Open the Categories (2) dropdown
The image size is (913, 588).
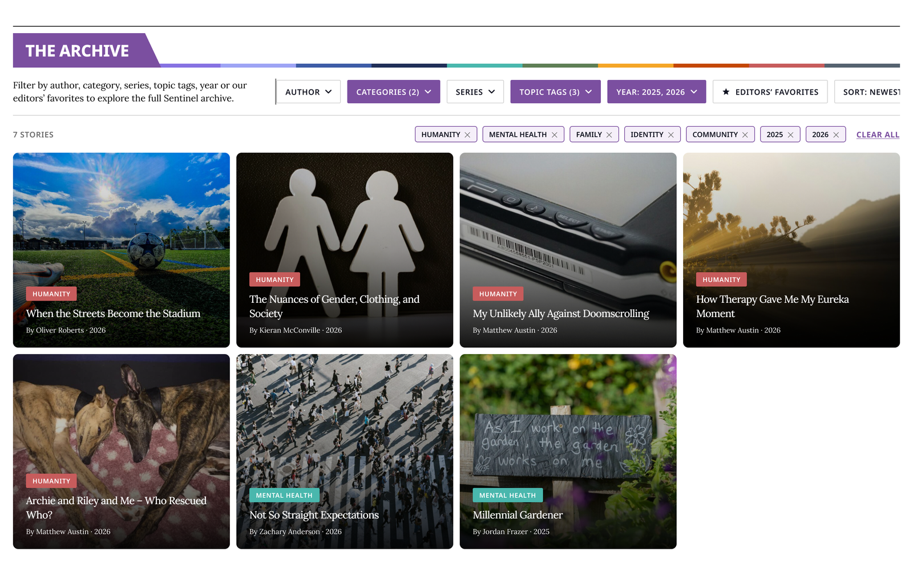(x=394, y=92)
